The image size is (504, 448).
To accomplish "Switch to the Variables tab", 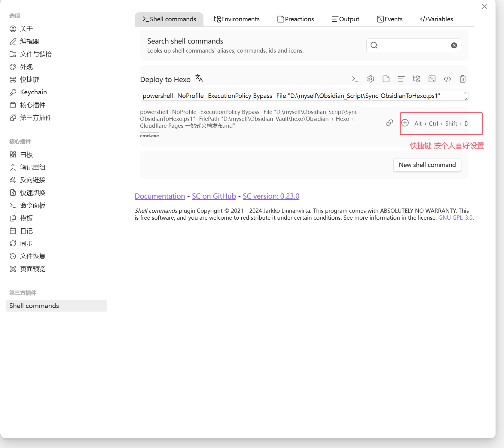I will click(x=436, y=19).
